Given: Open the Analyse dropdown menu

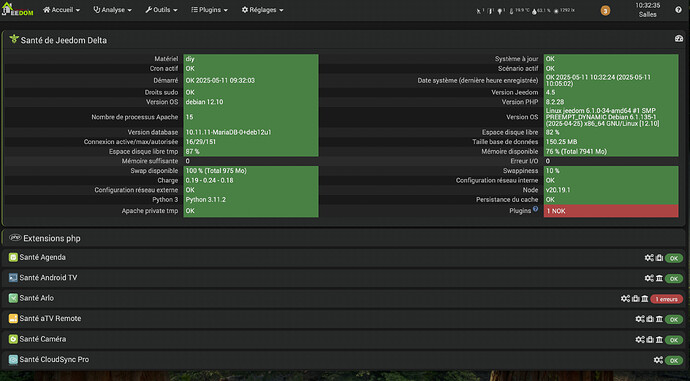Looking at the screenshot, I should (112, 10).
